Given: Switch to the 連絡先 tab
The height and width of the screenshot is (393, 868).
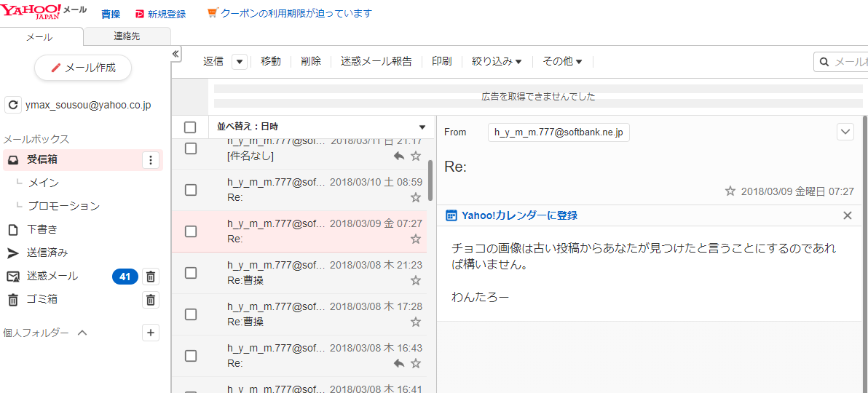Looking at the screenshot, I should pyautogui.click(x=127, y=36).
